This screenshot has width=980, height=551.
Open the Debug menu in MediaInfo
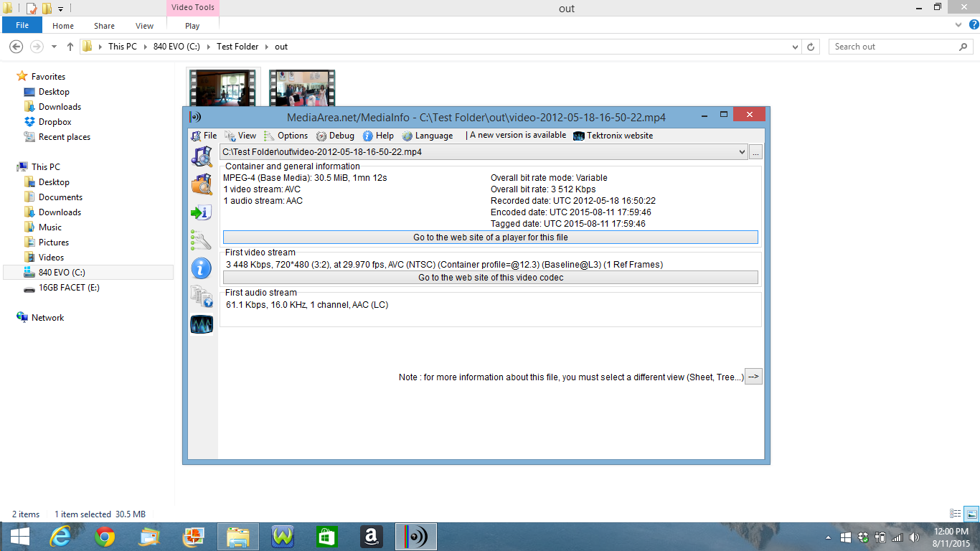coord(335,136)
